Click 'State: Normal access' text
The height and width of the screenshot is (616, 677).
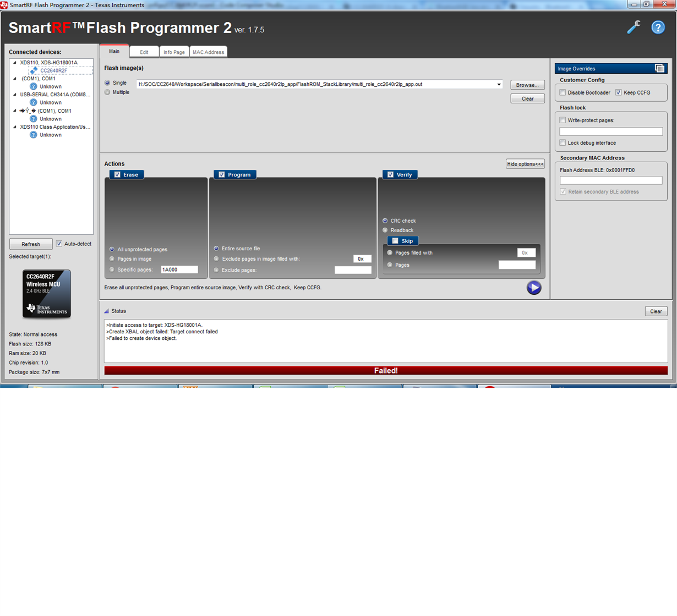pyautogui.click(x=33, y=334)
